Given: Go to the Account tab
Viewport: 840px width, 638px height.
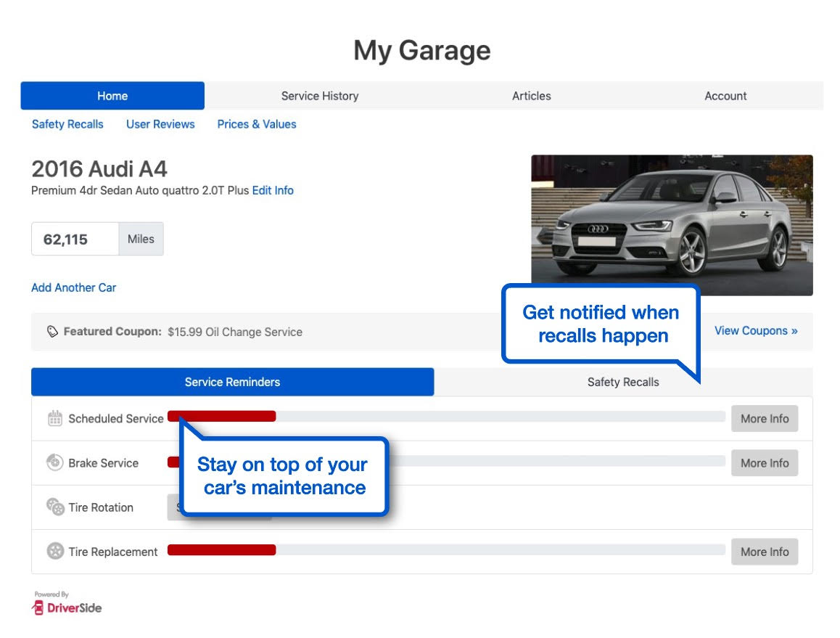Looking at the screenshot, I should pyautogui.click(x=725, y=96).
